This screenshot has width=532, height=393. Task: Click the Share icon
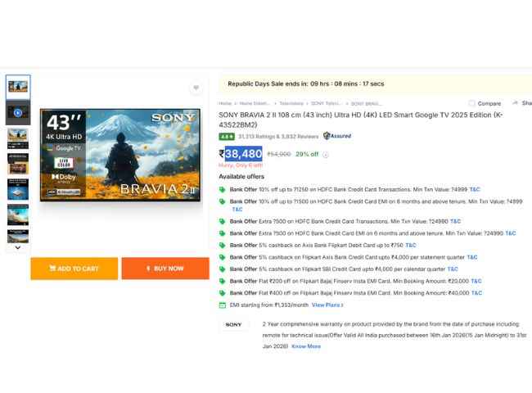(x=516, y=103)
